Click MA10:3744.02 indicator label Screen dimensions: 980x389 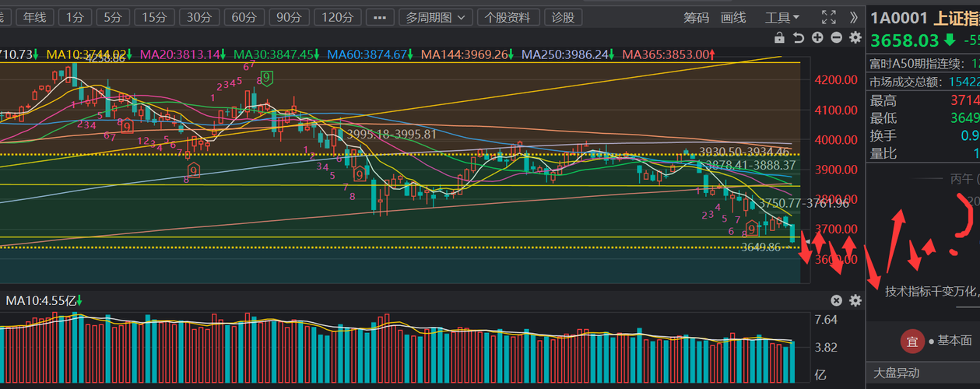point(87,54)
